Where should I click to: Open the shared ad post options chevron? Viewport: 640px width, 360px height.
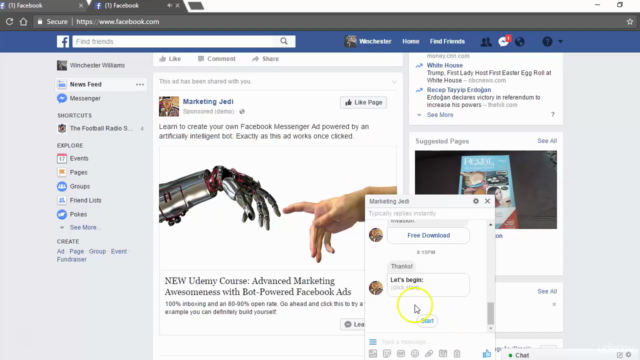point(394,82)
